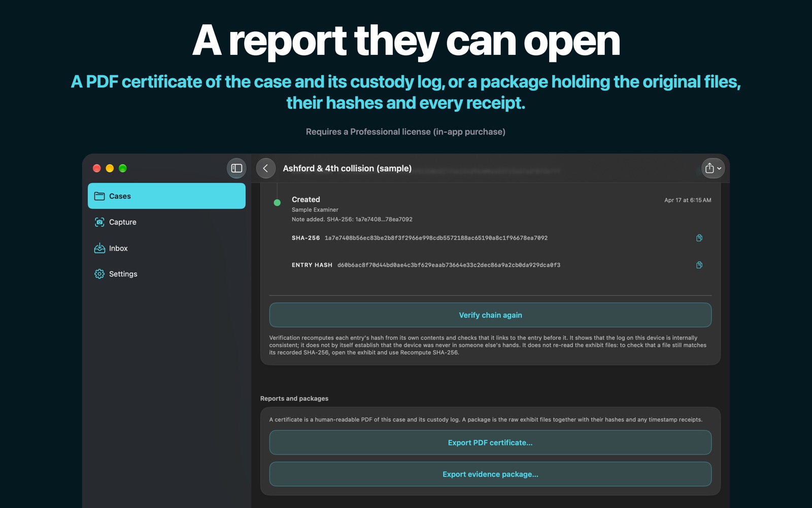
Task: Copy the SHA-256 hash value
Action: 699,238
